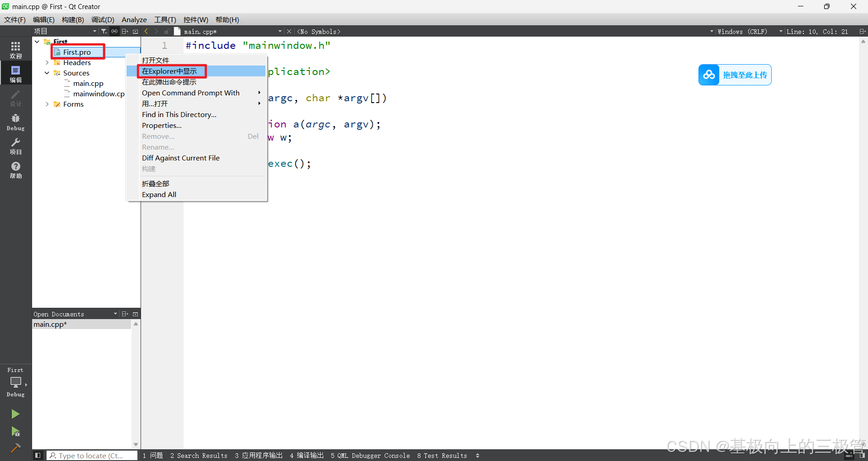Choose Properties... in context menu
The image size is (868, 461).
click(x=196, y=125)
